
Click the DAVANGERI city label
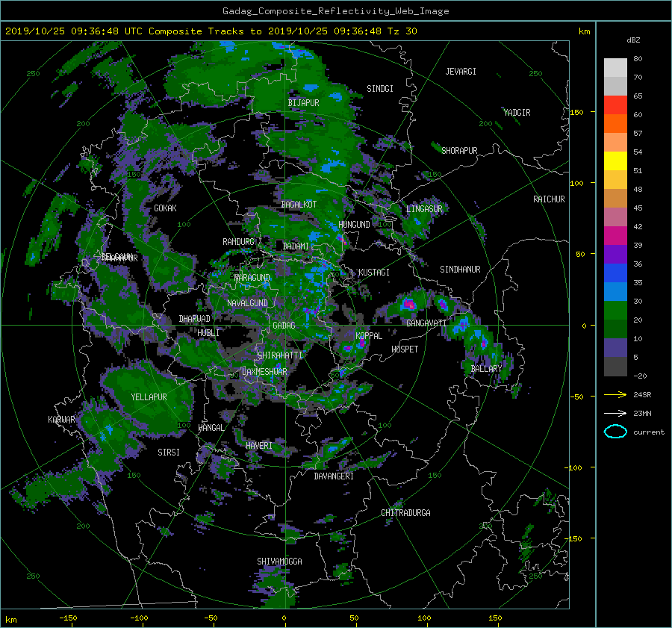(334, 476)
